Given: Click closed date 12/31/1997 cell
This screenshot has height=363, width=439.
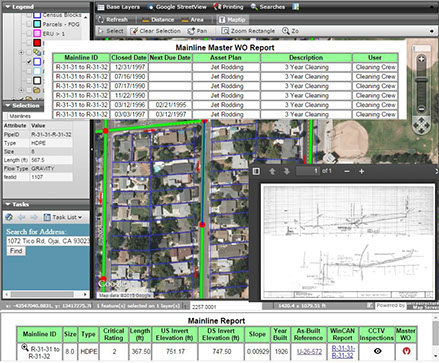Looking at the screenshot, I should tap(129, 67).
